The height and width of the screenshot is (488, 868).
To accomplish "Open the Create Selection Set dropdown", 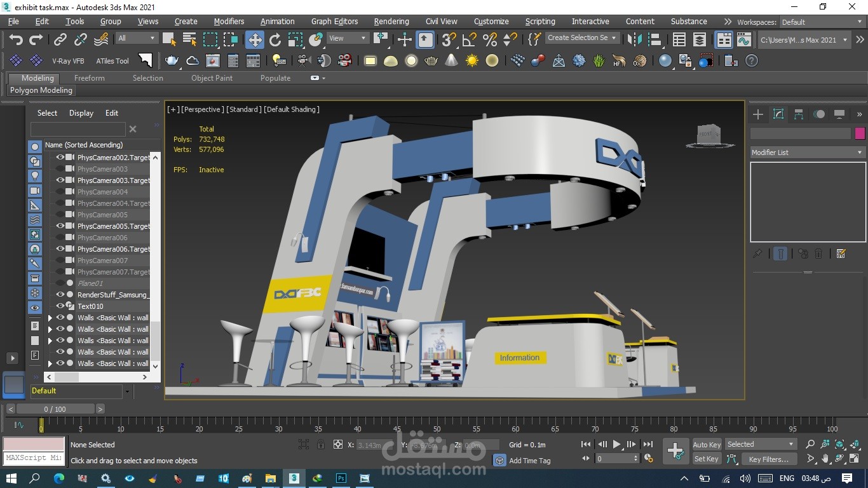I will coord(582,37).
